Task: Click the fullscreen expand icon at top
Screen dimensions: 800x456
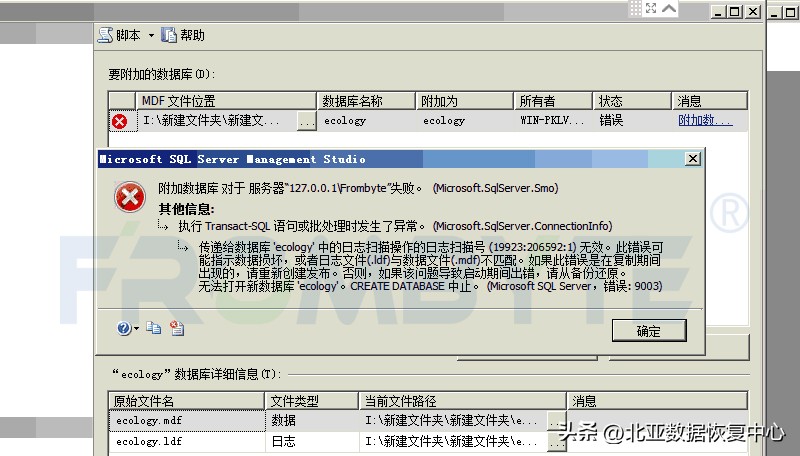Action: [x=651, y=8]
